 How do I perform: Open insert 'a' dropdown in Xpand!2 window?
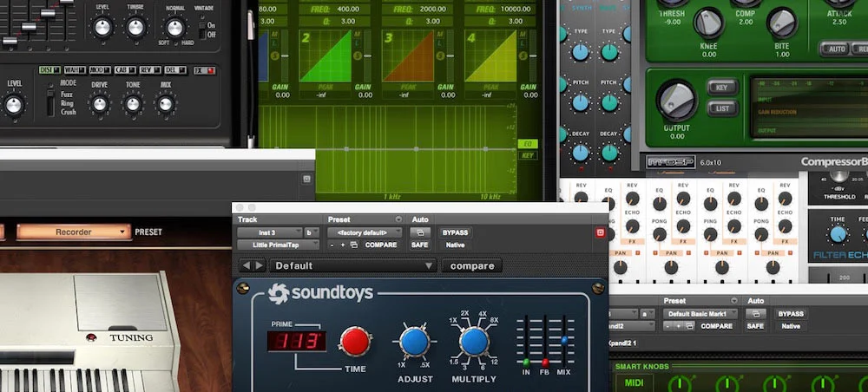click(648, 314)
